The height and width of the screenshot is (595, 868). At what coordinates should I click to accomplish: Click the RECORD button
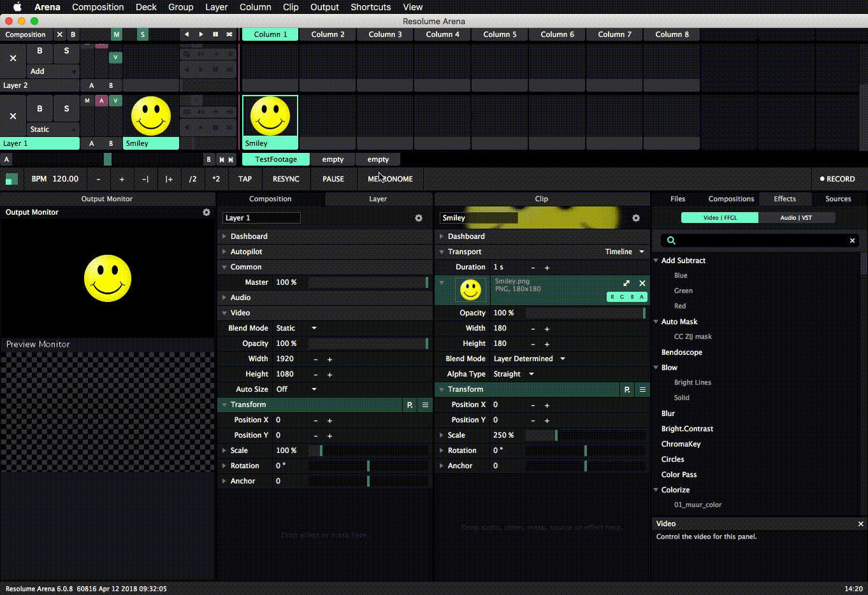coord(837,179)
